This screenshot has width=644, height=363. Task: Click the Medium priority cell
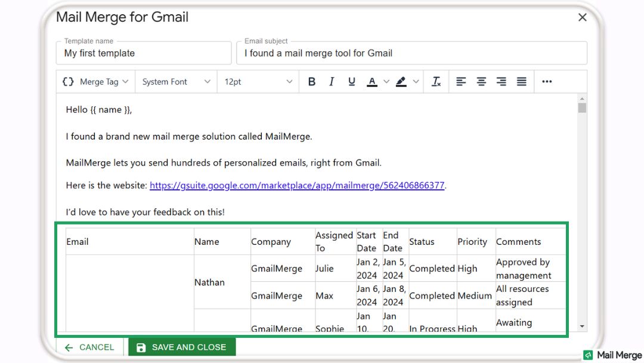(476, 296)
